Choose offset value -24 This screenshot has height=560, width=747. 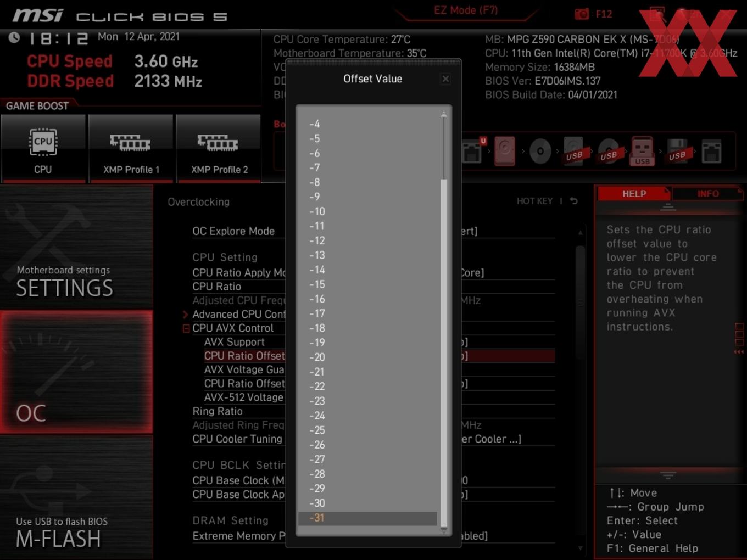coord(367,416)
